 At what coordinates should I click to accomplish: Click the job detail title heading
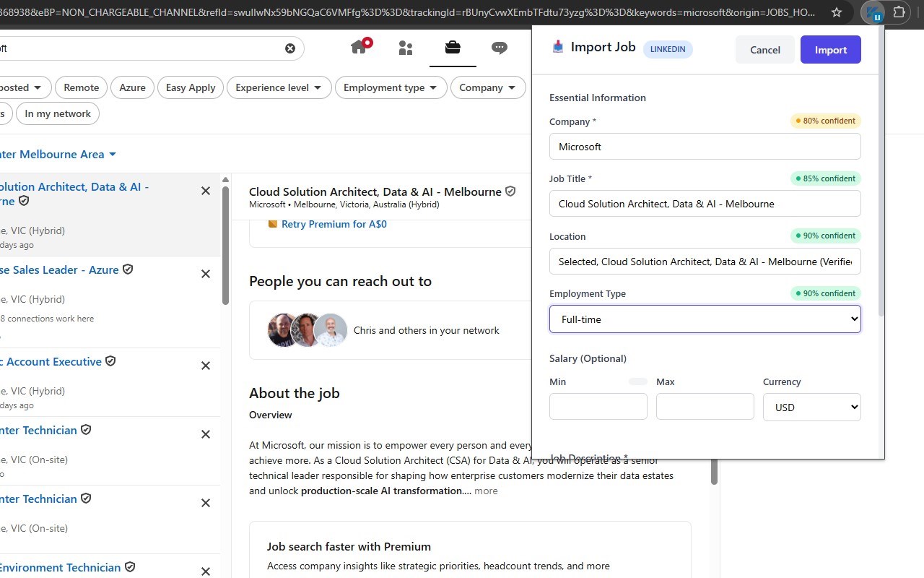pyautogui.click(x=375, y=191)
